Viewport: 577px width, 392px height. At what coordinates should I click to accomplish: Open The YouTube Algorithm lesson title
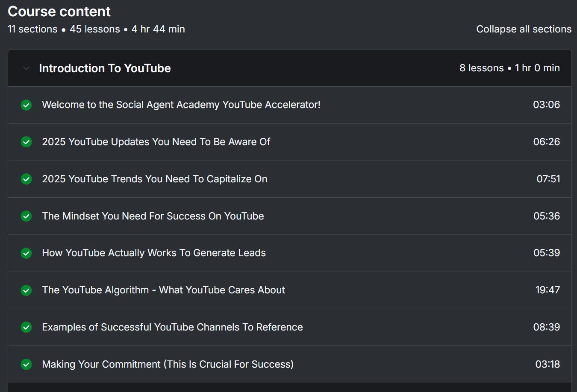click(163, 290)
